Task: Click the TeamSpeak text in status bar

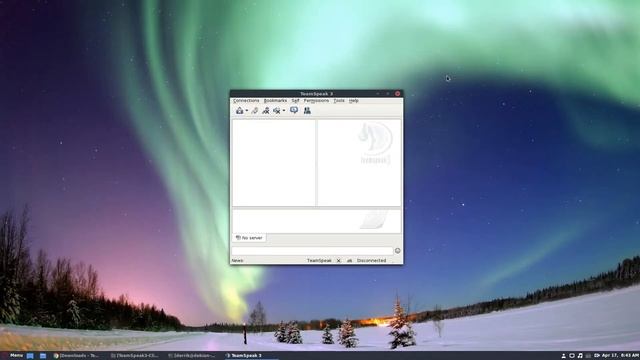Action: [319, 260]
